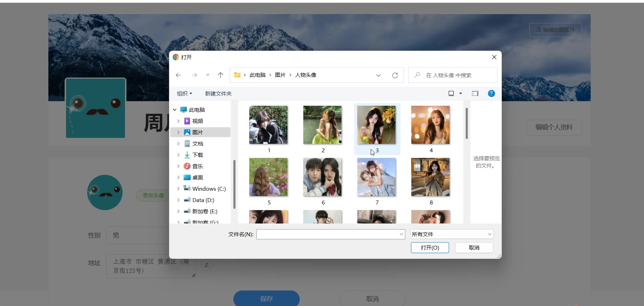The image size is (644, 306).
Task: Change the view layout icon
Action: pyautogui.click(x=451, y=93)
